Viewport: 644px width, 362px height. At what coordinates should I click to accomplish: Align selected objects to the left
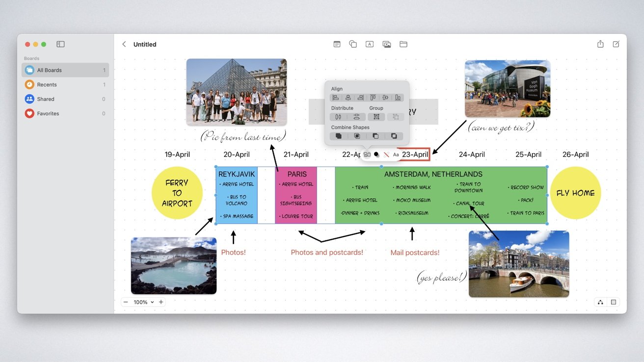[x=336, y=98]
